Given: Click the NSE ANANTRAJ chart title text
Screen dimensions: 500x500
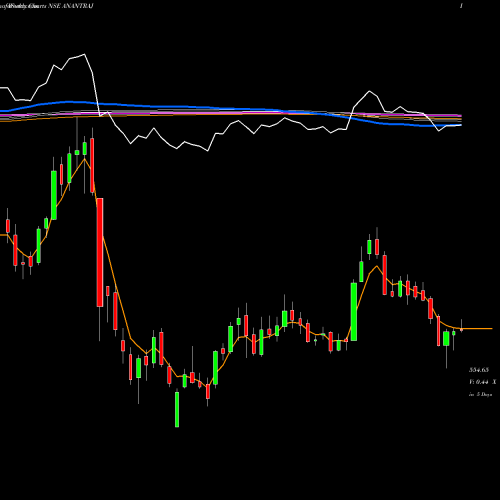Looking at the screenshot, I should coord(71,6).
